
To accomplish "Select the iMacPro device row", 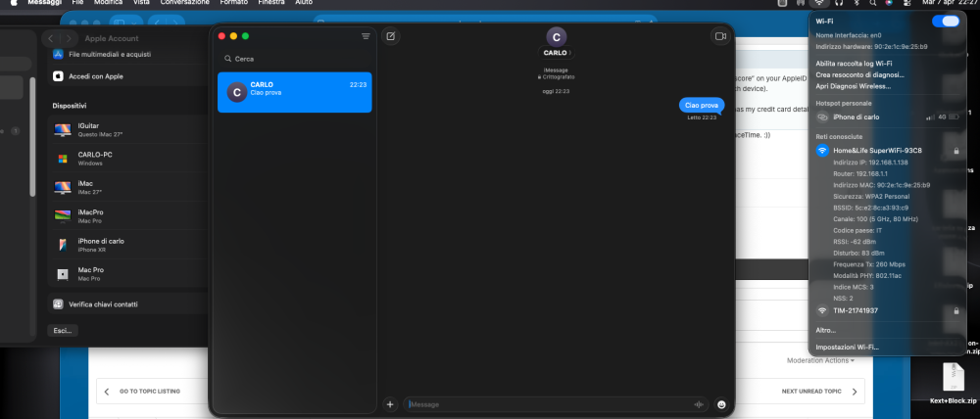I will tap(128, 216).
